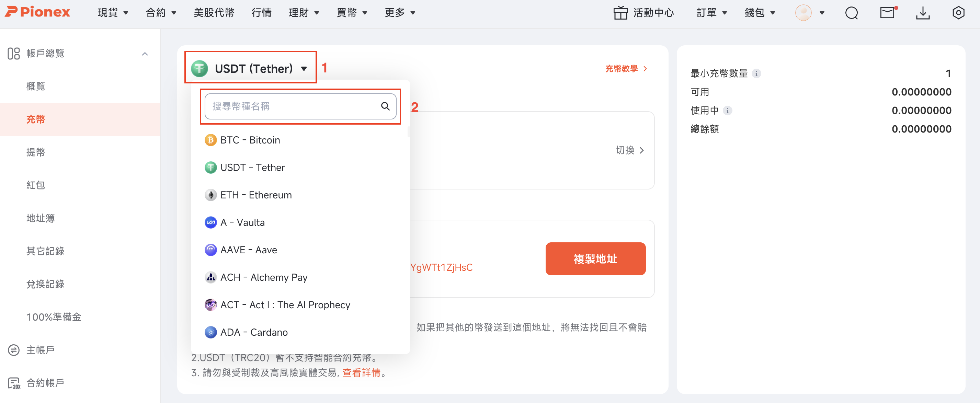Choose ETH - Ethereum from list
Image resolution: width=980 pixels, height=403 pixels.
pos(300,195)
